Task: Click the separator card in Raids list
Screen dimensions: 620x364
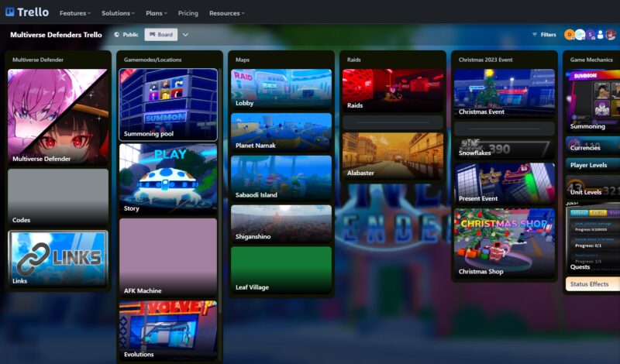Action: (393, 122)
